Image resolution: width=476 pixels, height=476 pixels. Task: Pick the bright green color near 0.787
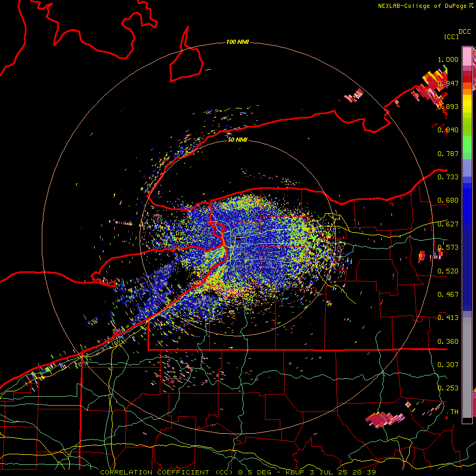467,146
